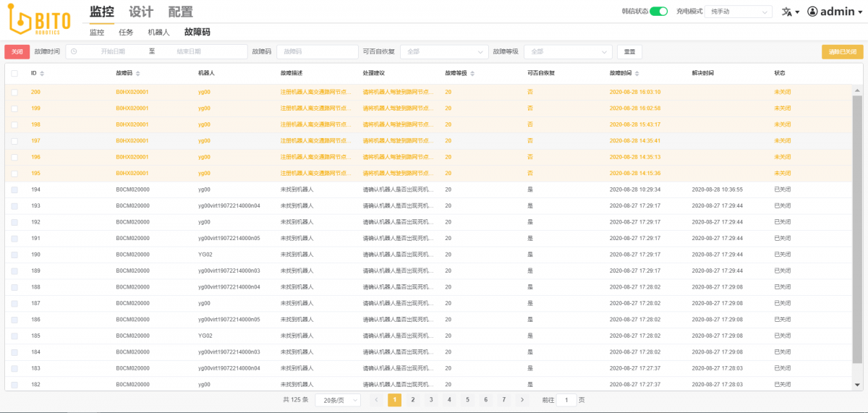The height and width of the screenshot is (413, 868).
Task: Sort the table by the 故障时间 column
Action: tap(636, 73)
